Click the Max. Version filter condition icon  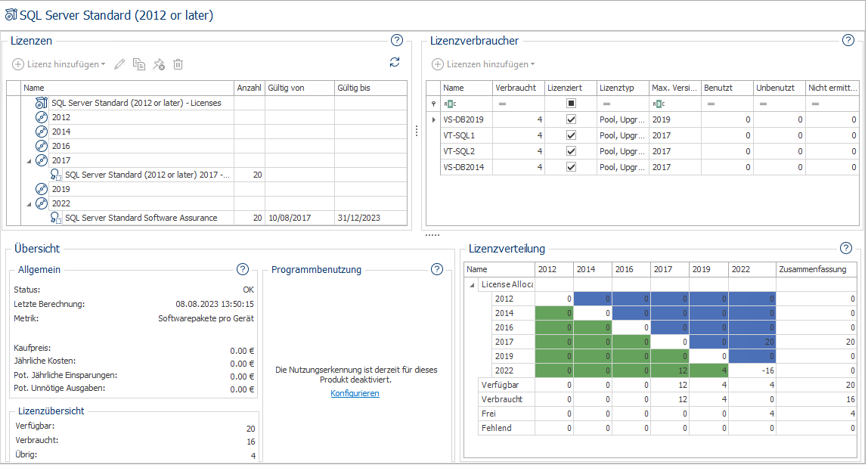tap(659, 104)
